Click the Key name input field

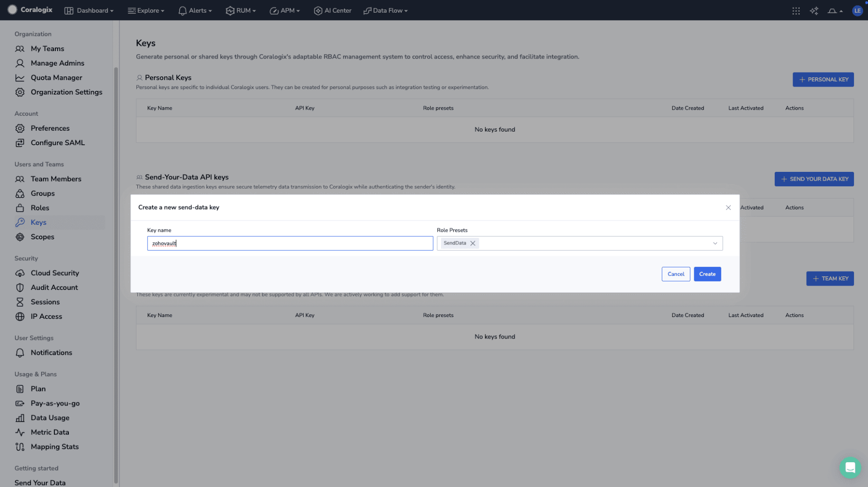[290, 243]
